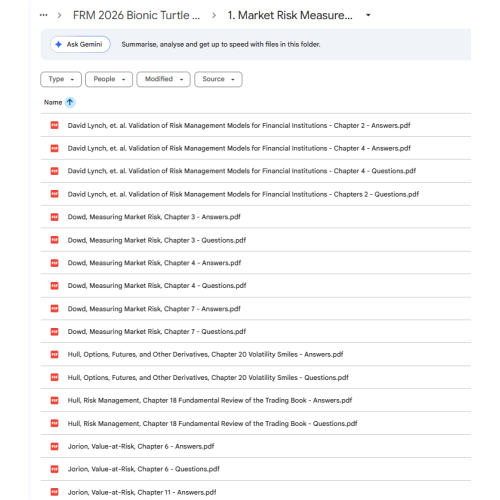
Task: Click PDF icon of David Lynch Chapters 2 - Questions.pdf
Action: coord(55,194)
